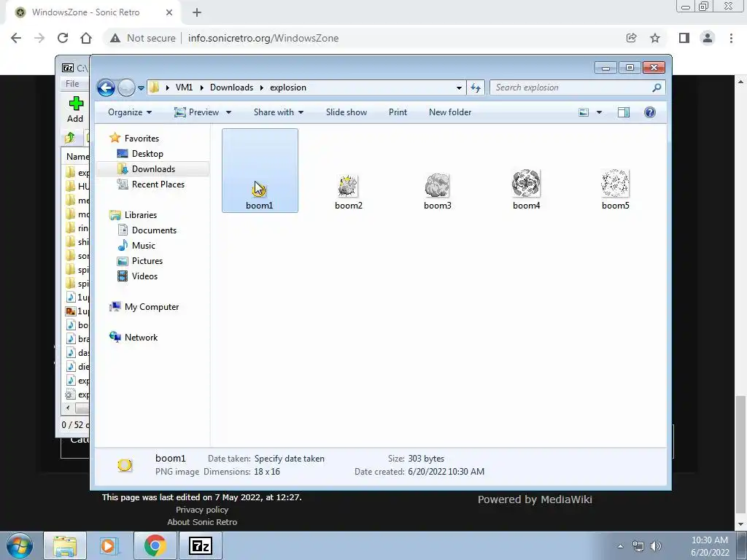This screenshot has height=560, width=747.
Task: Select the boom5 image file
Action: click(x=615, y=190)
